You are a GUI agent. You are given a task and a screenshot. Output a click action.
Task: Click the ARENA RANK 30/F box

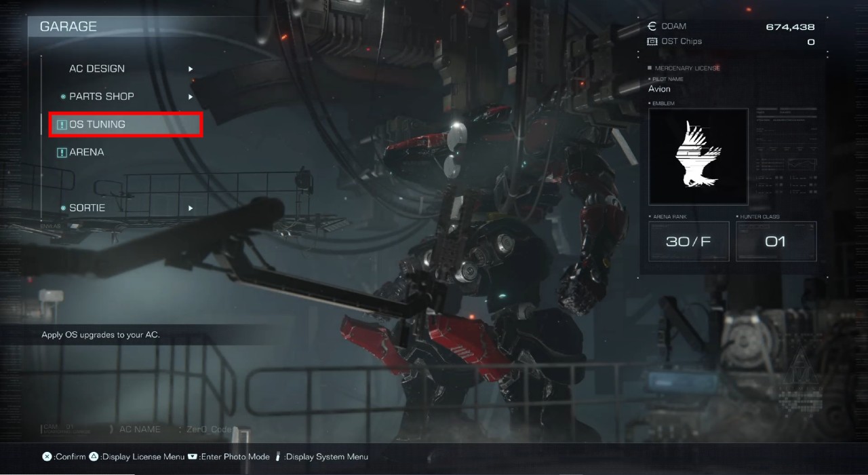pos(689,241)
